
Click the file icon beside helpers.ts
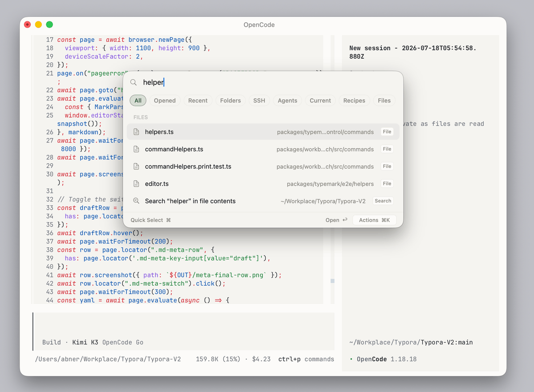[x=137, y=132]
